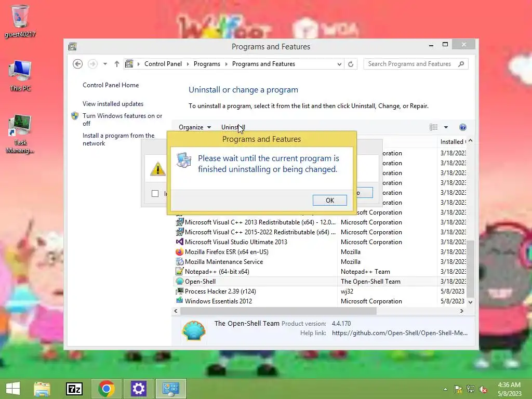Click the list's scroll down arrow
This screenshot has height=399, width=532.
(471, 302)
